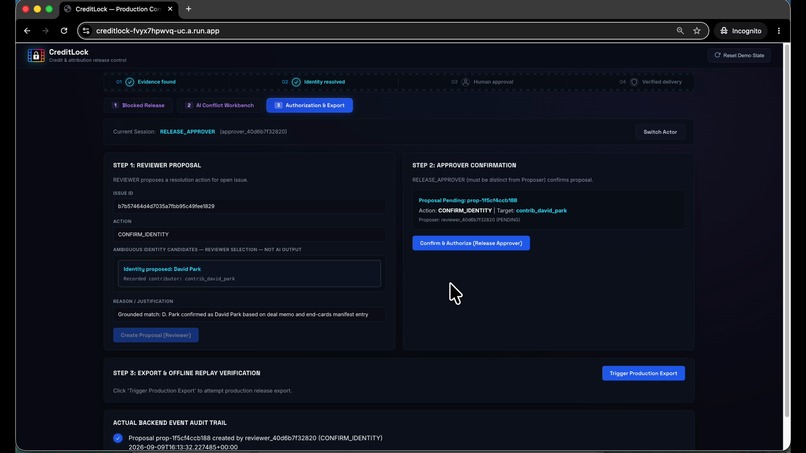This screenshot has height=453, width=806.
Task: Click the Identity resolved checkmark icon
Action: (x=296, y=82)
